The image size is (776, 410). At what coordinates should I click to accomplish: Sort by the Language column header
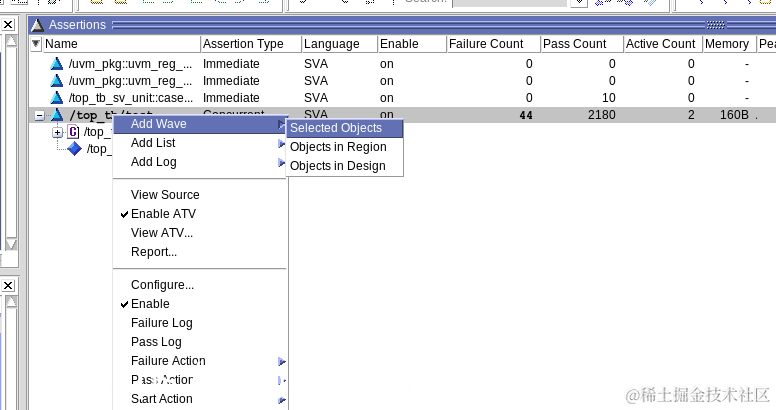340,44
